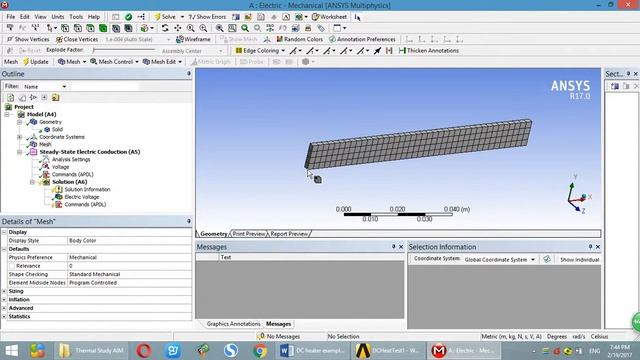Viewport: 640px width, 360px height.
Task: Click the Print icon in toolbar
Action: [x=308, y=28]
